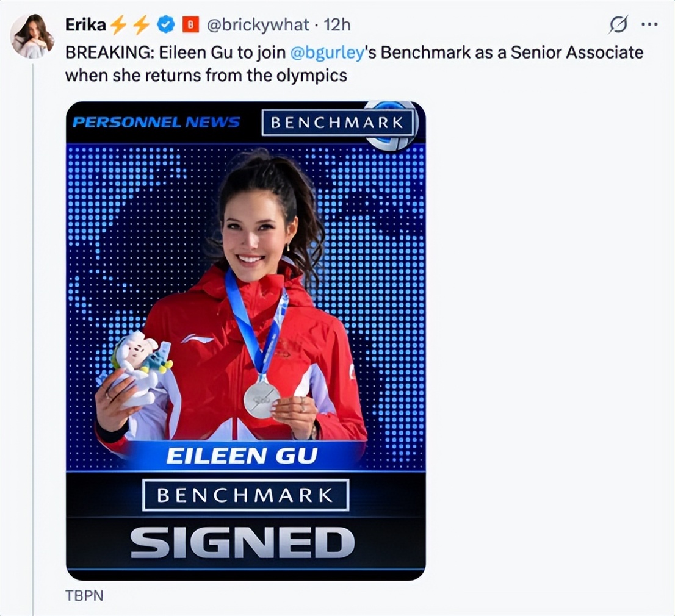This screenshot has height=616, width=675.
Task: Open the @brickywhat handle link
Action: [x=256, y=25]
